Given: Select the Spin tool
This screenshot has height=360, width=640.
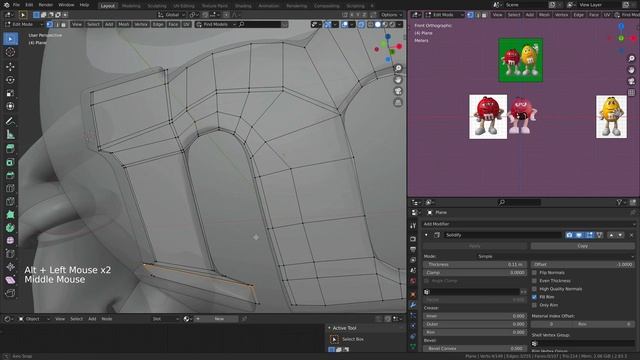Looking at the screenshot, I should pos(10,227).
